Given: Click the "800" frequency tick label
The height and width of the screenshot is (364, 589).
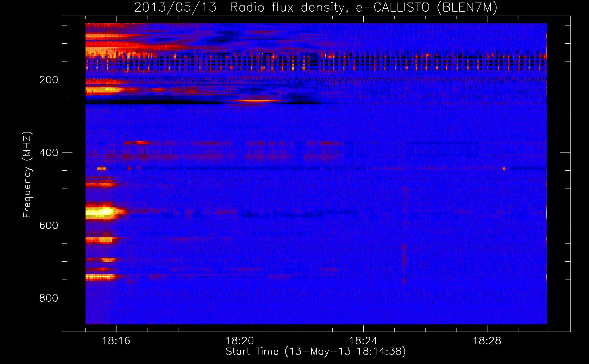Looking at the screenshot, I should pos(48,298).
